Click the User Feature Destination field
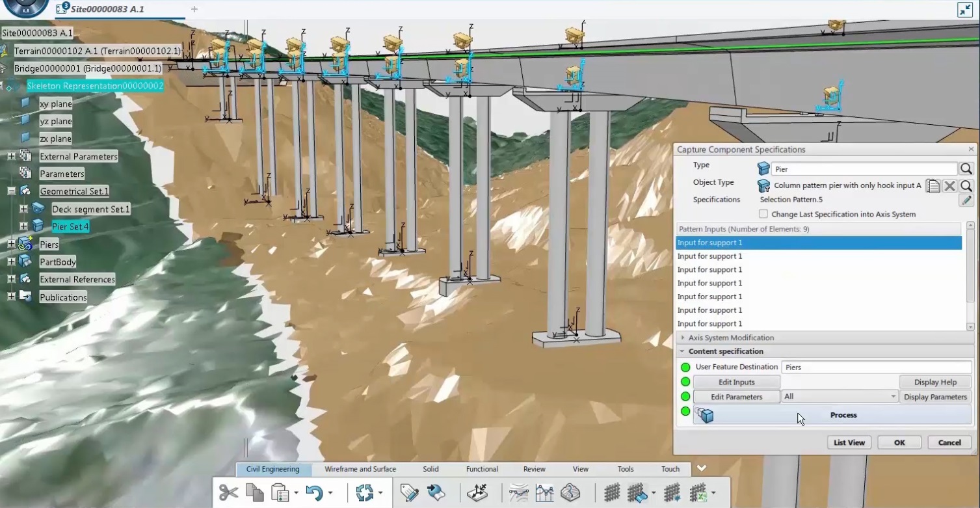Viewport: 980px width, 508px height. [876, 368]
